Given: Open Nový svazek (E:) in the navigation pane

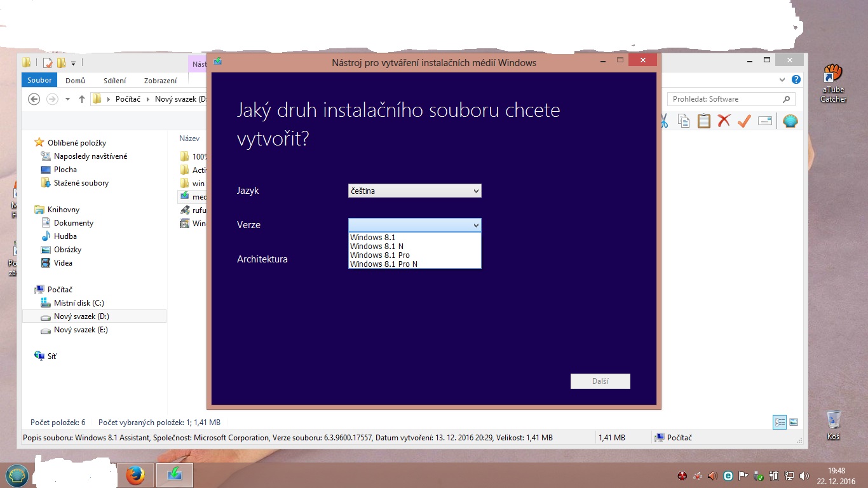Looking at the screenshot, I should [81, 330].
